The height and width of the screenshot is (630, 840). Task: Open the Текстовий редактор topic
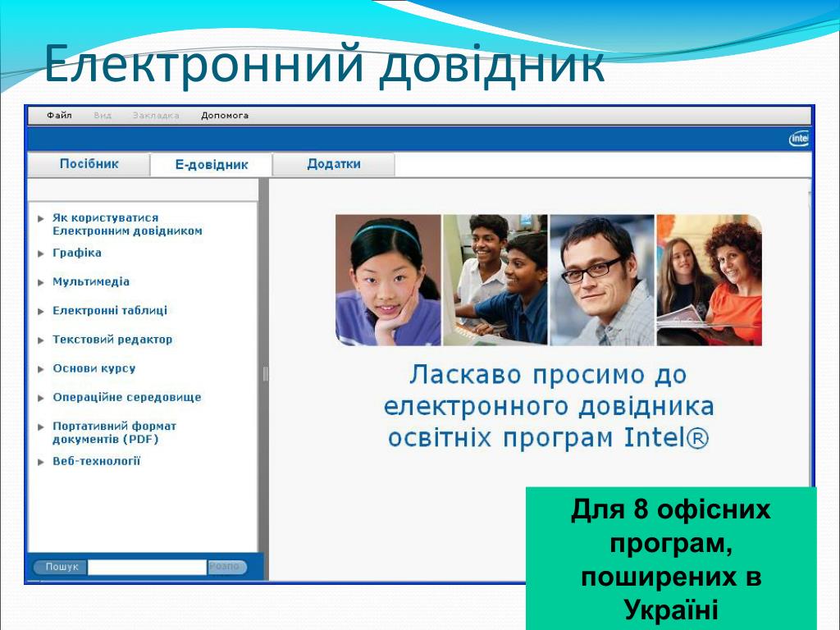112,340
